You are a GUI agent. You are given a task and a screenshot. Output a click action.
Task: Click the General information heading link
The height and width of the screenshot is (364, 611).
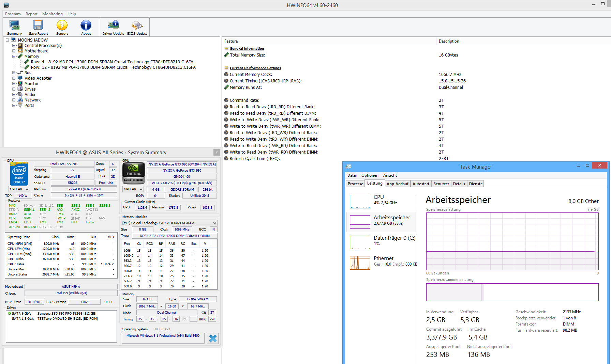pos(247,49)
